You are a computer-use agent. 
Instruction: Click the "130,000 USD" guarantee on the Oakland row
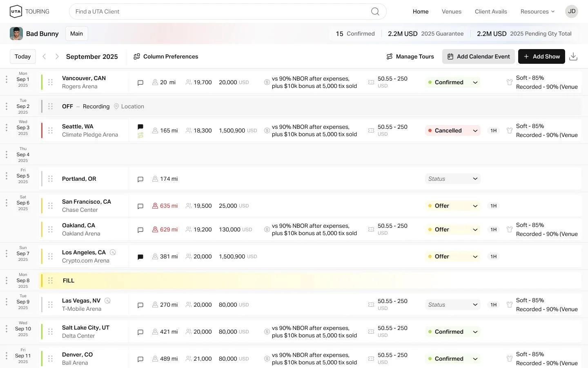point(235,229)
